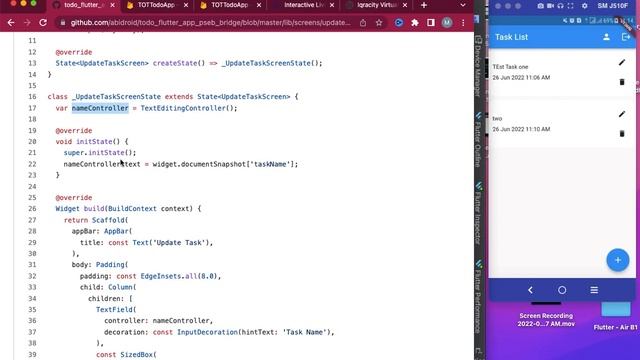This screenshot has width=640, height=360.
Task: Click the 'TEst Task one' task title
Action: (510, 67)
